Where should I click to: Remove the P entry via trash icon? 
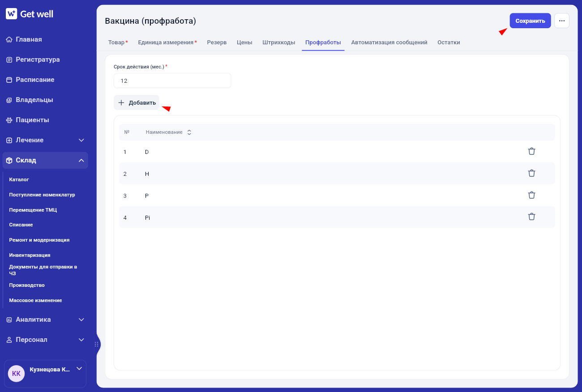(531, 195)
